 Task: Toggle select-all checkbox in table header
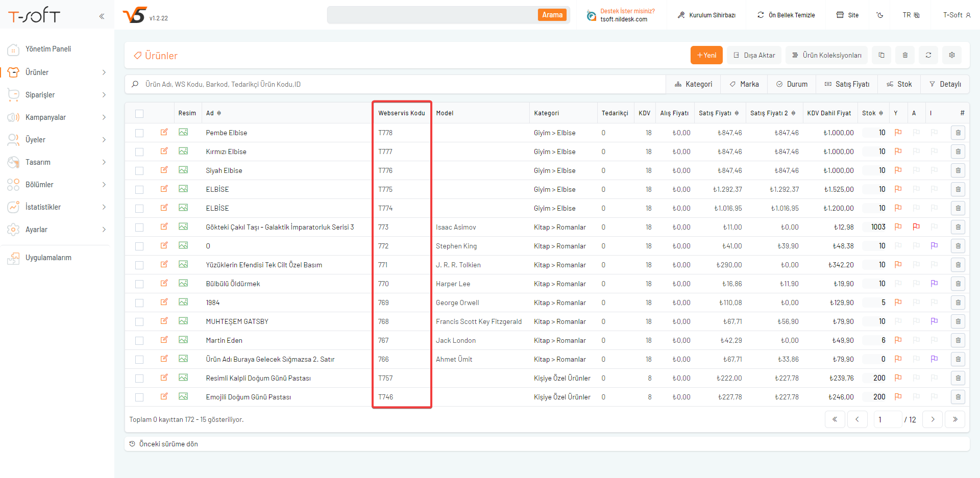pyautogui.click(x=139, y=114)
